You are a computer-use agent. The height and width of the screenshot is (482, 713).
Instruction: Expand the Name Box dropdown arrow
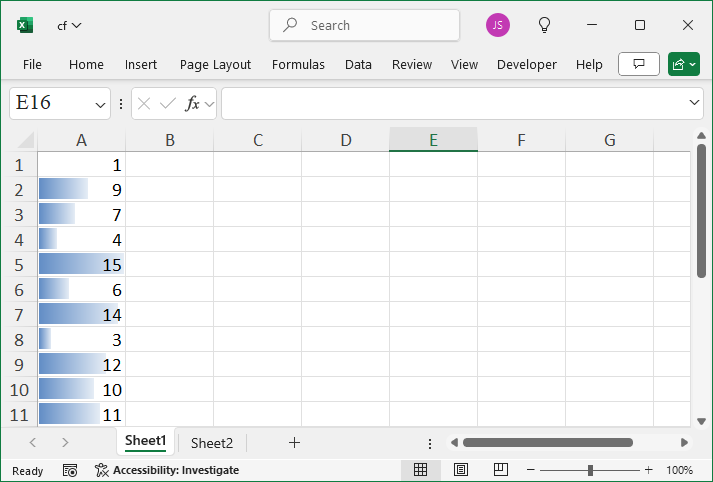(100, 105)
